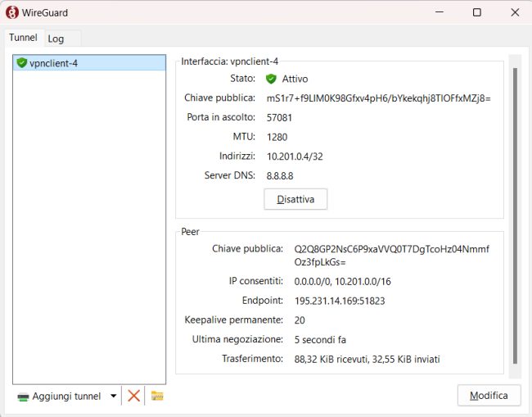Click the Server DNS label

tap(230, 175)
